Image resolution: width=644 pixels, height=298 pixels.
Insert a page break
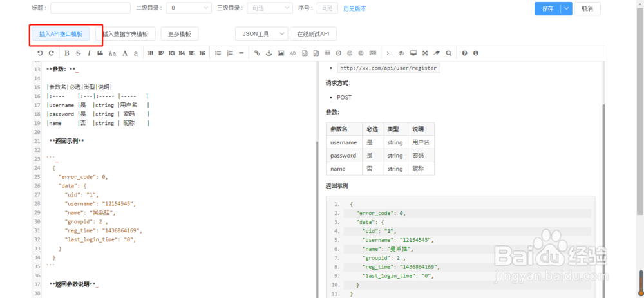click(373, 53)
